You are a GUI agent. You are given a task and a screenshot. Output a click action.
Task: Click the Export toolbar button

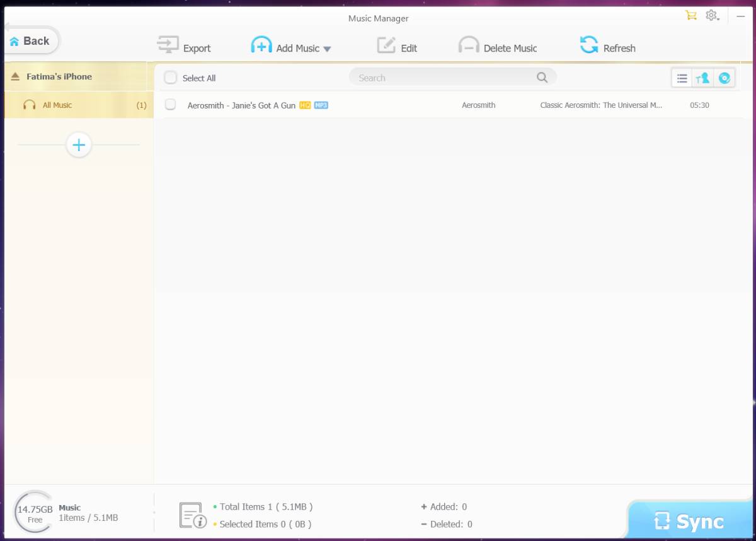pos(184,46)
